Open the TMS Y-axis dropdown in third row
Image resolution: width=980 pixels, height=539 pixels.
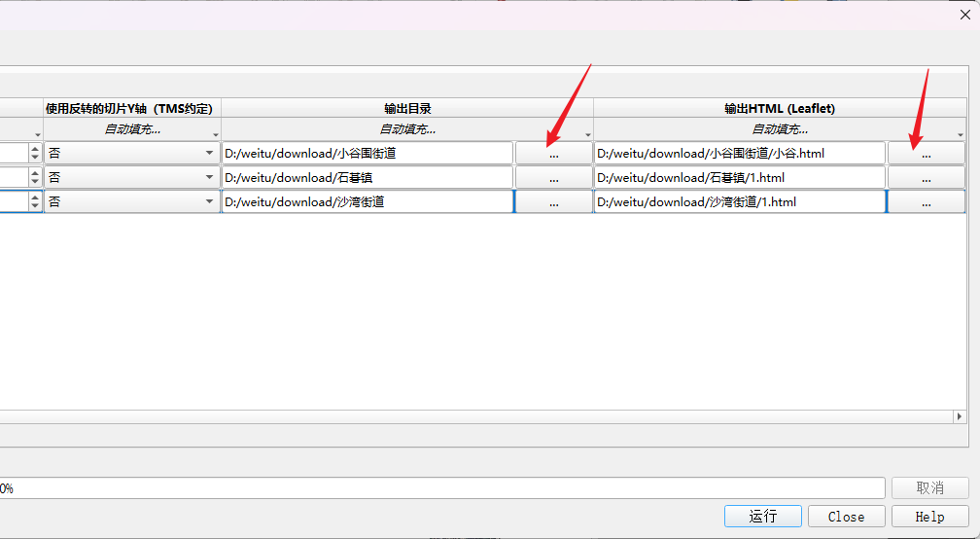pyautogui.click(x=132, y=202)
